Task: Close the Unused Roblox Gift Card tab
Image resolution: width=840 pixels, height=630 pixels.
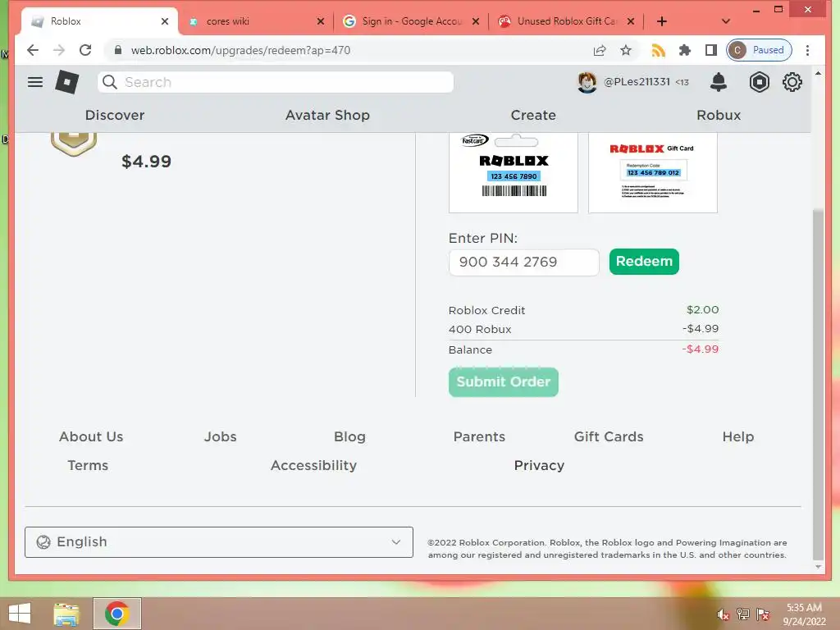Action: click(x=631, y=21)
